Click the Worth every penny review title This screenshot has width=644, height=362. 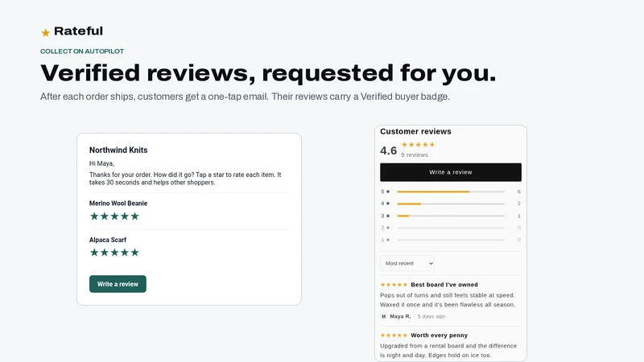point(439,335)
